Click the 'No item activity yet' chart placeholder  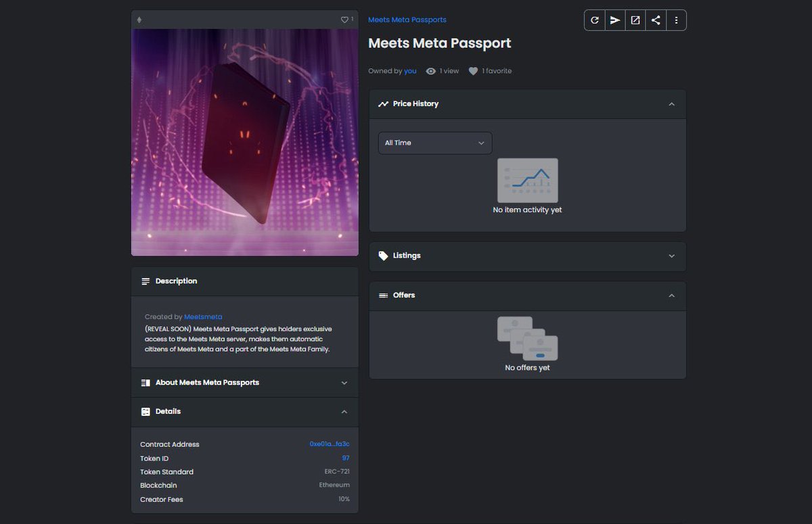pos(527,181)
